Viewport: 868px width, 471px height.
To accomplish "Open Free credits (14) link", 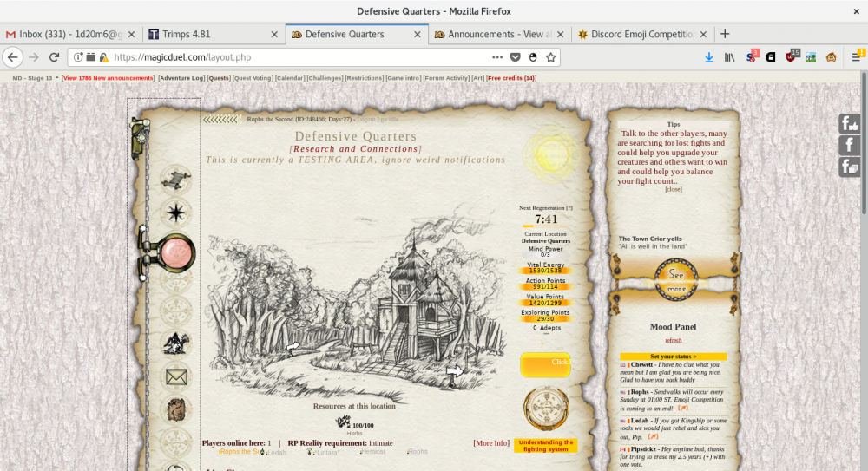I will point(511,78).
